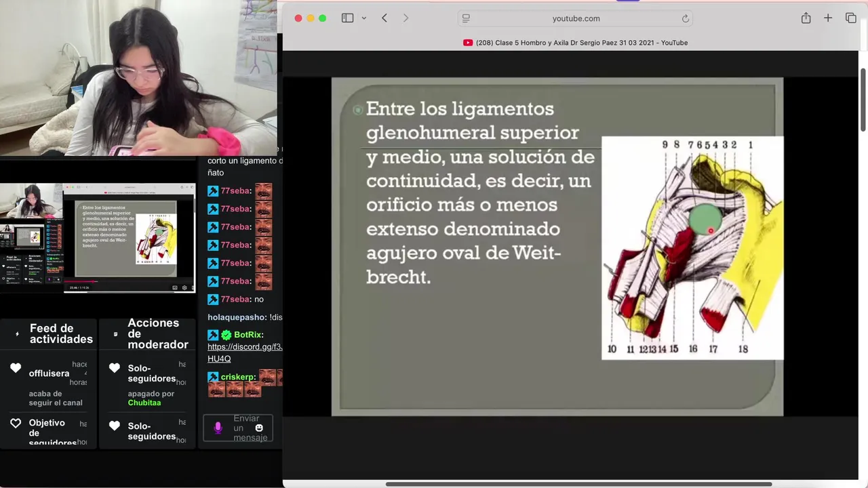
Task: Click the moderator sword badge next to BotRix
Action: [213, 335]
